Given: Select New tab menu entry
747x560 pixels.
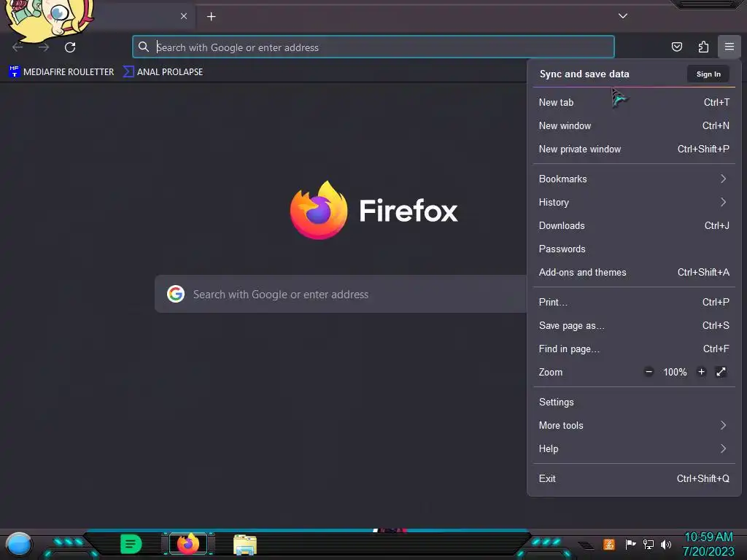Looking at the screenshot, I should coord(634,102).
